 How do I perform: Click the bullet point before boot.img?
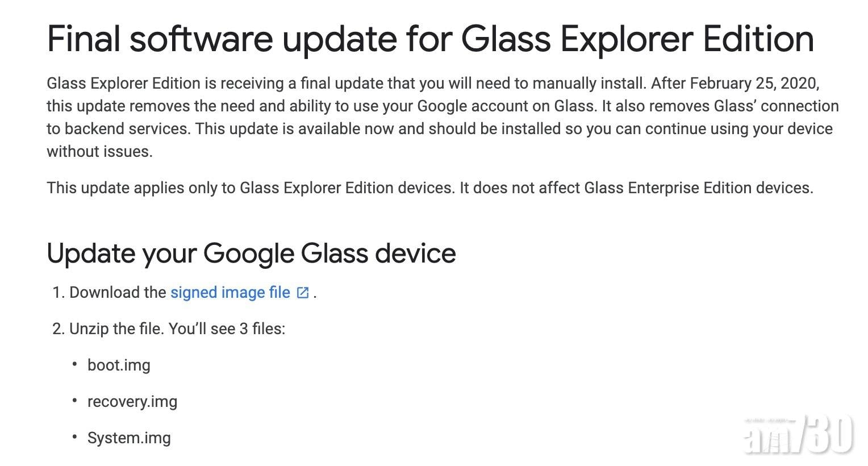pos(74,364)
